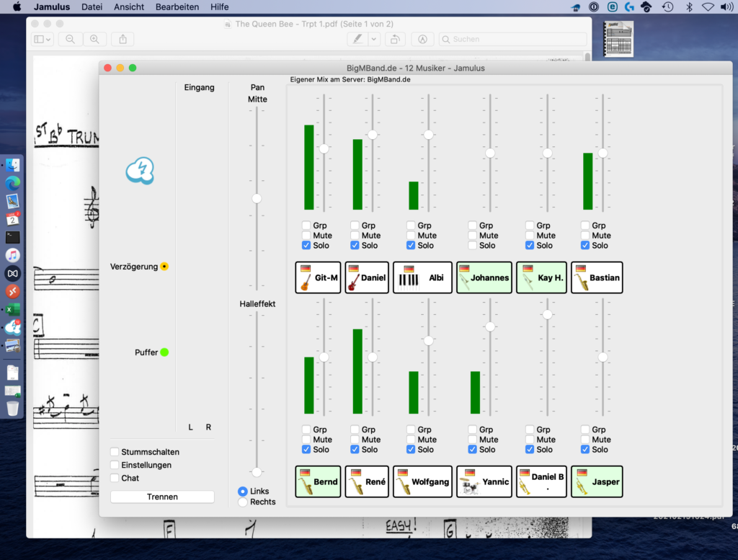738x560 pixels.
Task: Open the Bearbeiten menu
Action: coord(177,7)
